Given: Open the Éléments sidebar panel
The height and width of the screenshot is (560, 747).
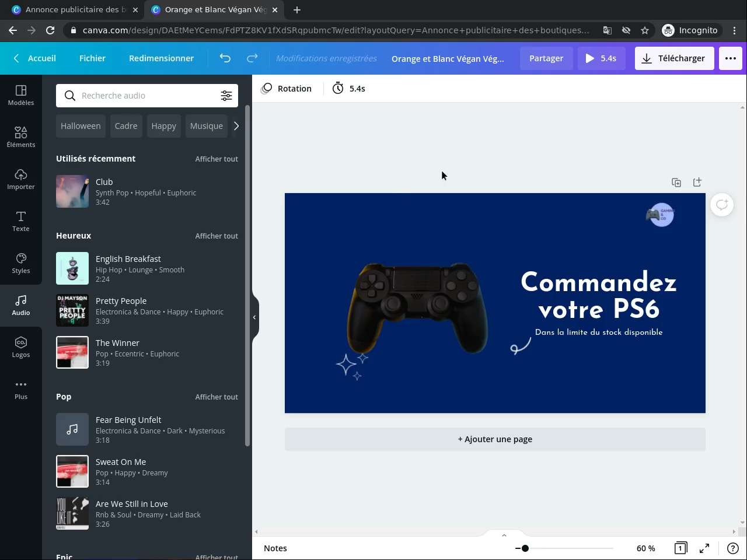Looking at the screenshot, I should pyautogui.click(x=21, y=138).
